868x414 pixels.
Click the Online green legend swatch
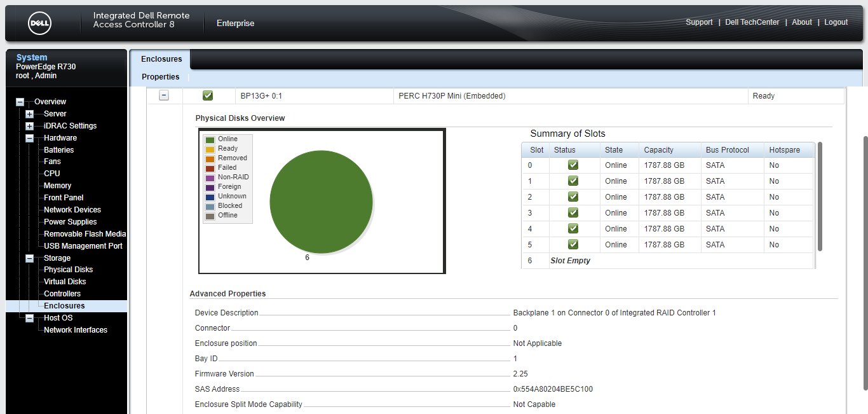(x=210, y=139)
